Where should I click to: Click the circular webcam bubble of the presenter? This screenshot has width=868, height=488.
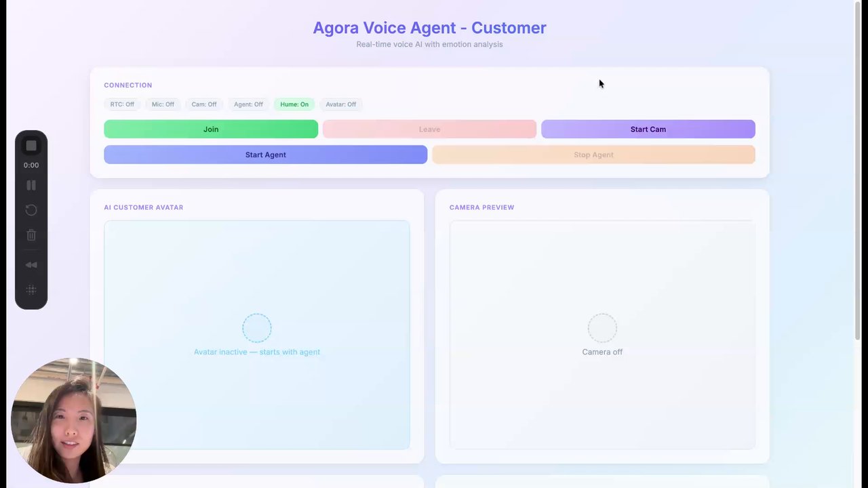click(74, 420)
